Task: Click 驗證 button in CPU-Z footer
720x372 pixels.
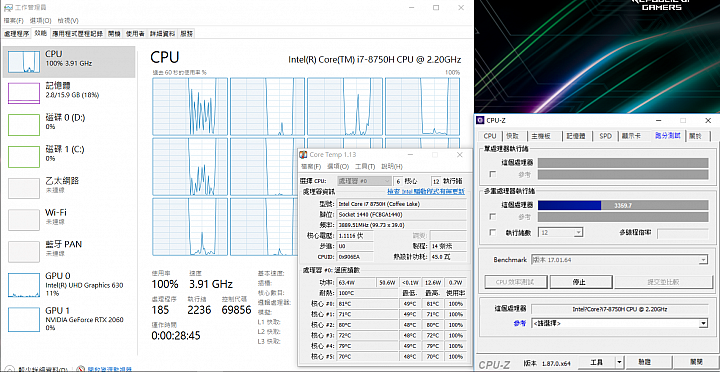Action: click(644, 362)
